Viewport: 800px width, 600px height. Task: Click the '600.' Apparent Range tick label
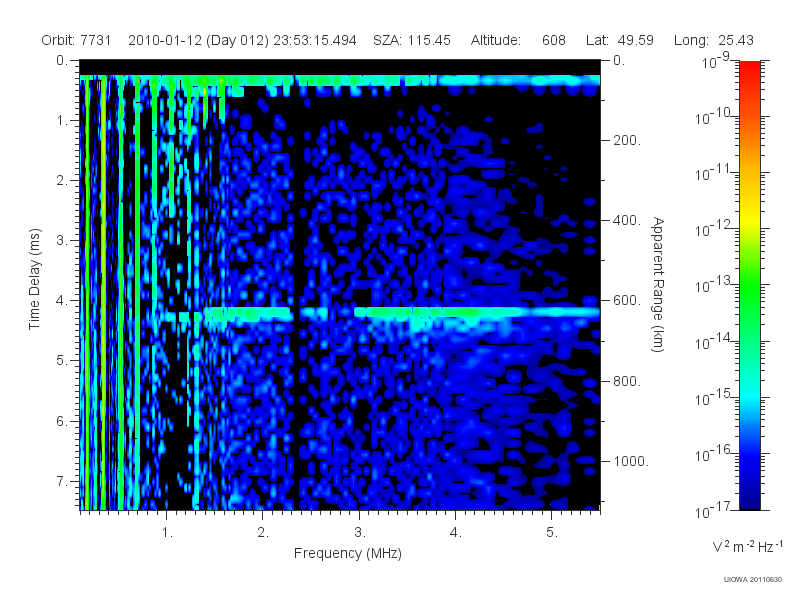[x=627, y=301]
